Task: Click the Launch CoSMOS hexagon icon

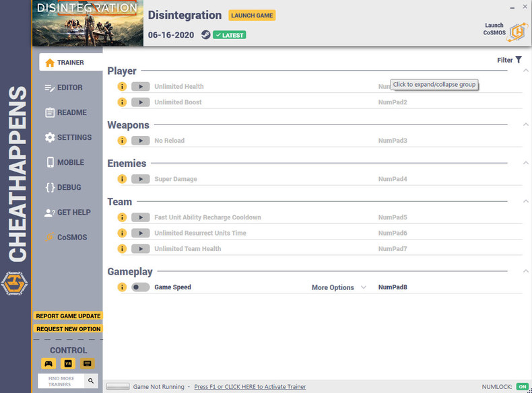Action: [x=517, y=32]
